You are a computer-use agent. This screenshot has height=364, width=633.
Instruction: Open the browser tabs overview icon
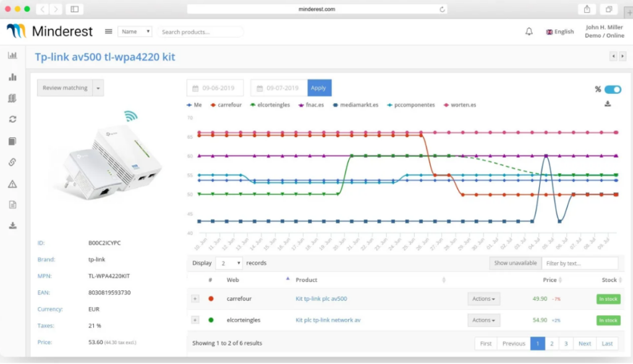(x=609, y=9)
